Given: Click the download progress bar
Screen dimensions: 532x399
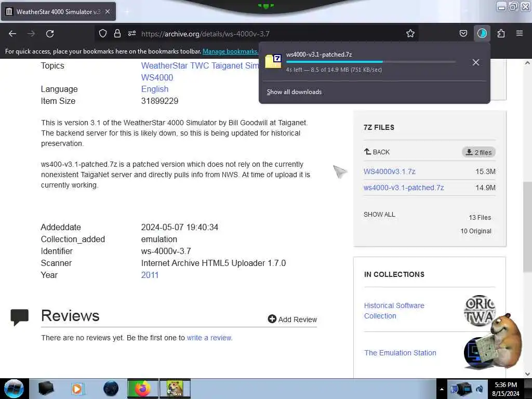Looking at the screenshot, I should [370, 62].
